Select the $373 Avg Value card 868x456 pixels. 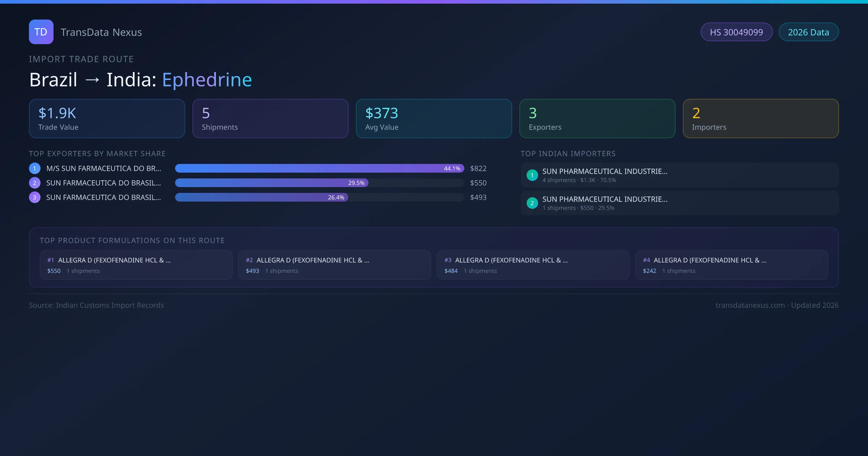tap(434, 118)
